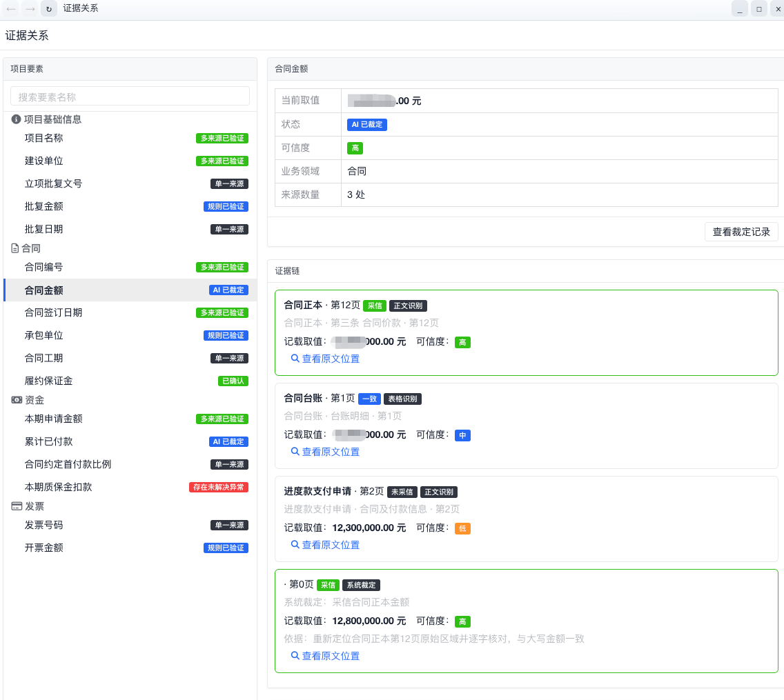Click the 中 confidence badge

pyautogui.click(x=462, y=435)
